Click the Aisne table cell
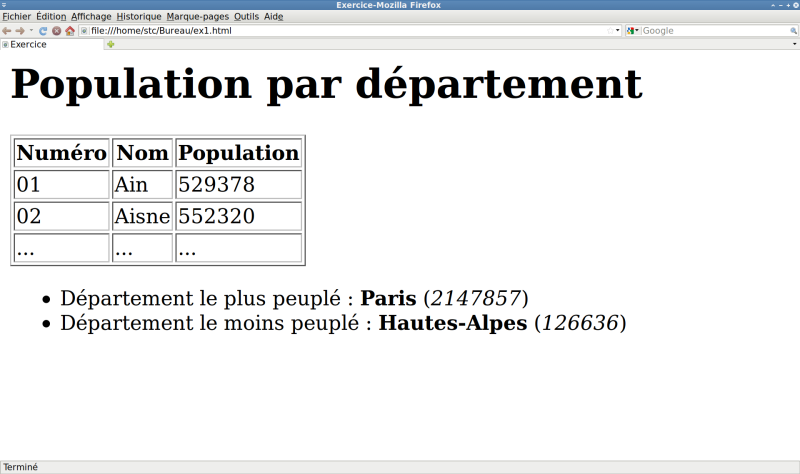 (x=142, y=216)
